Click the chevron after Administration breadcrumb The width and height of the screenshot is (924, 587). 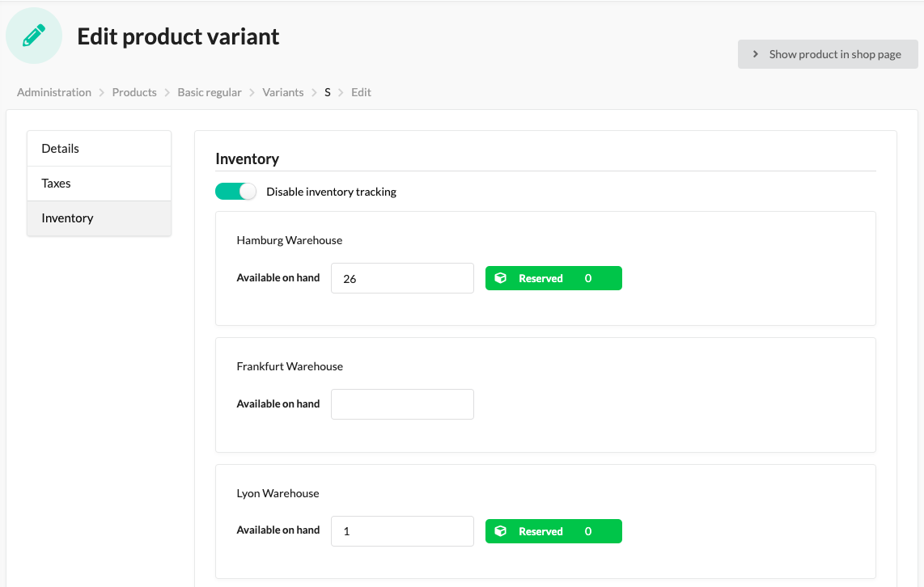pyautogui.click(x=102, y=92)
